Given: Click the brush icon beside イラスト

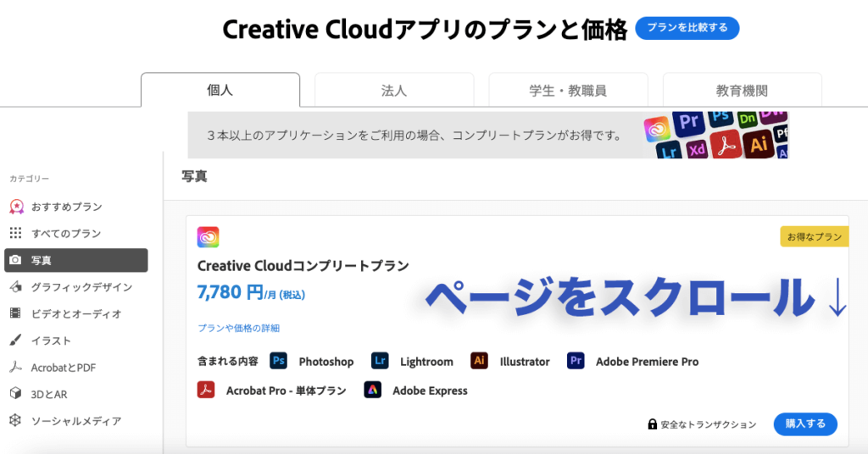Looking at the screenshot, I should click(15, 340).
